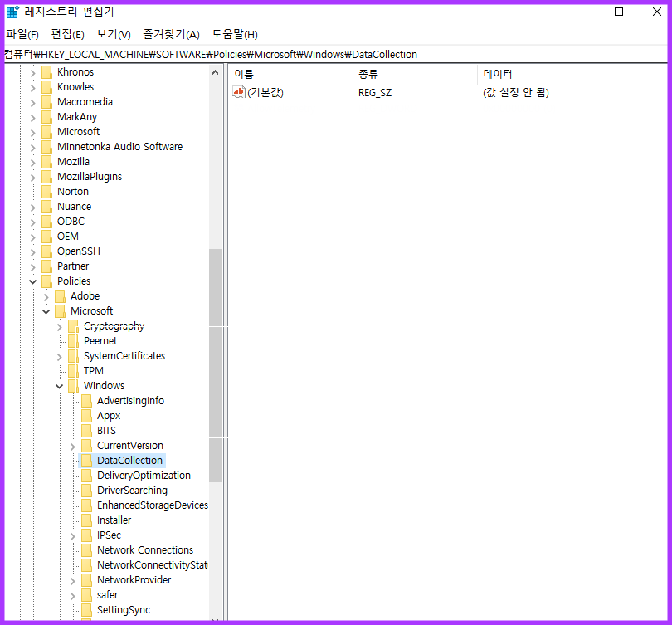Open the 편집(E) menu
This screenshot has width=672, height=625.
click(x=68, y=34)
